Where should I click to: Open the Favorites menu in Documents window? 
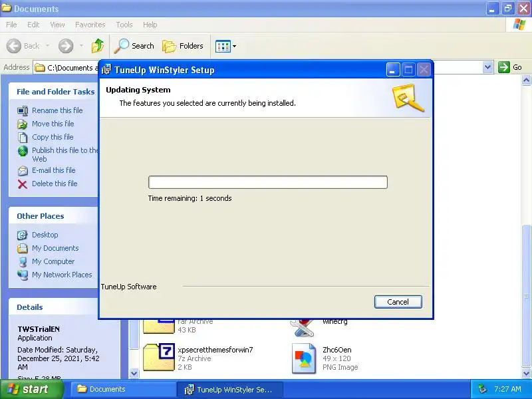point(90,25)
